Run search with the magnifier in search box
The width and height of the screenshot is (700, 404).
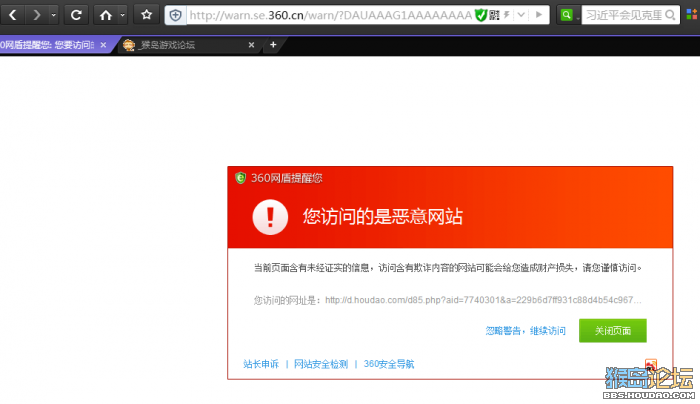[670, 15]
